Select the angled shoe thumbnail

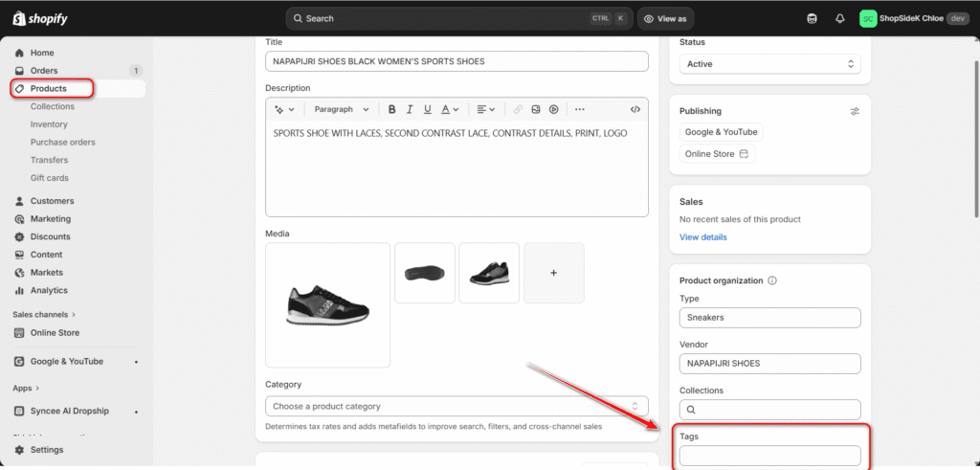tap(489, 273)
